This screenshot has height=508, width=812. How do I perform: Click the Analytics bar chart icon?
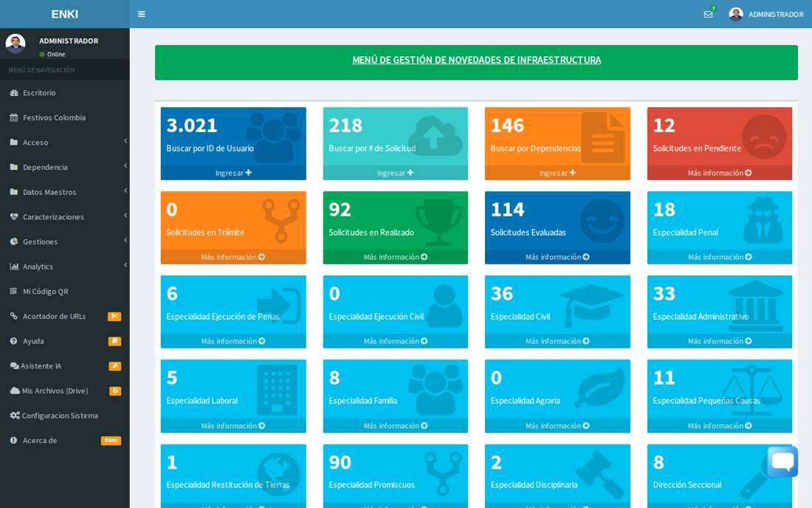point(14,267)
